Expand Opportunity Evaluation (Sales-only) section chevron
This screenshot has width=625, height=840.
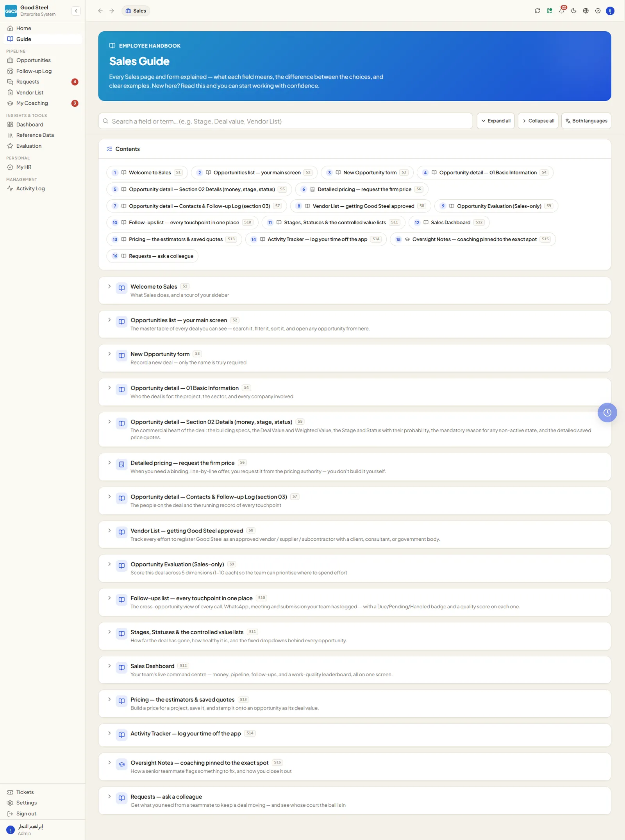[x=109, y=564]
